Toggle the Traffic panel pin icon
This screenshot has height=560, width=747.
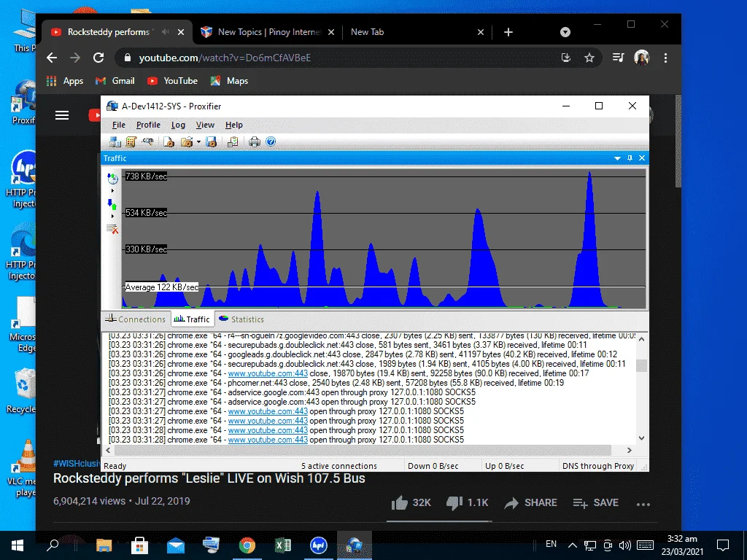[x=630, y=158]
